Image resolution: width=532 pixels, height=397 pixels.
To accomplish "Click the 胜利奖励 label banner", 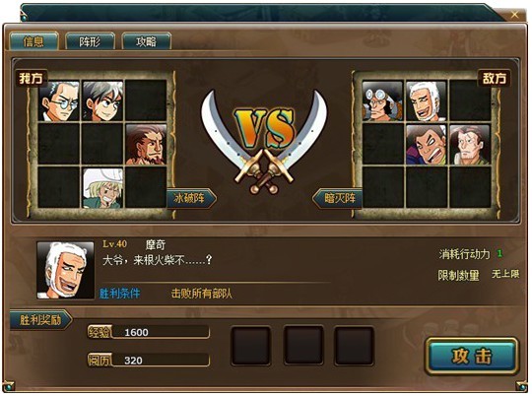I will click(x=41, y=319).
